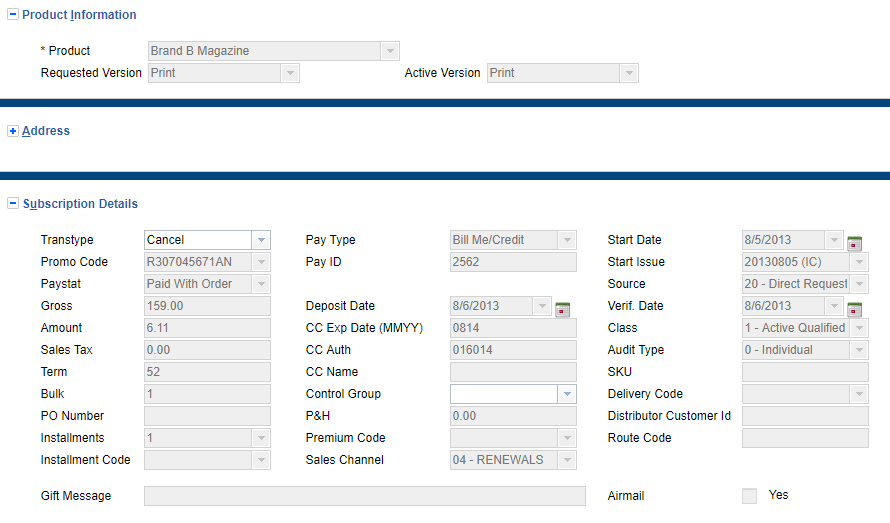Click the Pay ID field
This screenshot has width=890, height=523.
(513, 262)
